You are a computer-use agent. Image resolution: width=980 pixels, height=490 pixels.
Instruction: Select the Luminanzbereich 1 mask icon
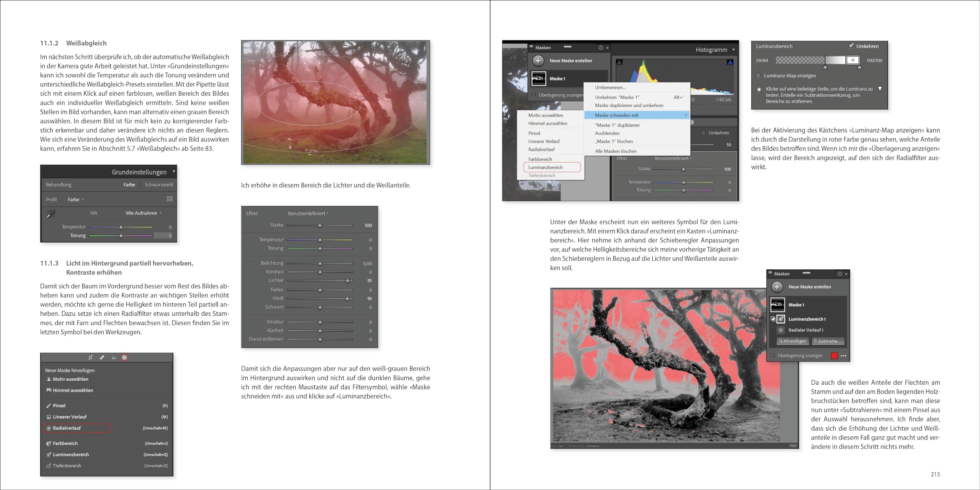tap(781, 319)
